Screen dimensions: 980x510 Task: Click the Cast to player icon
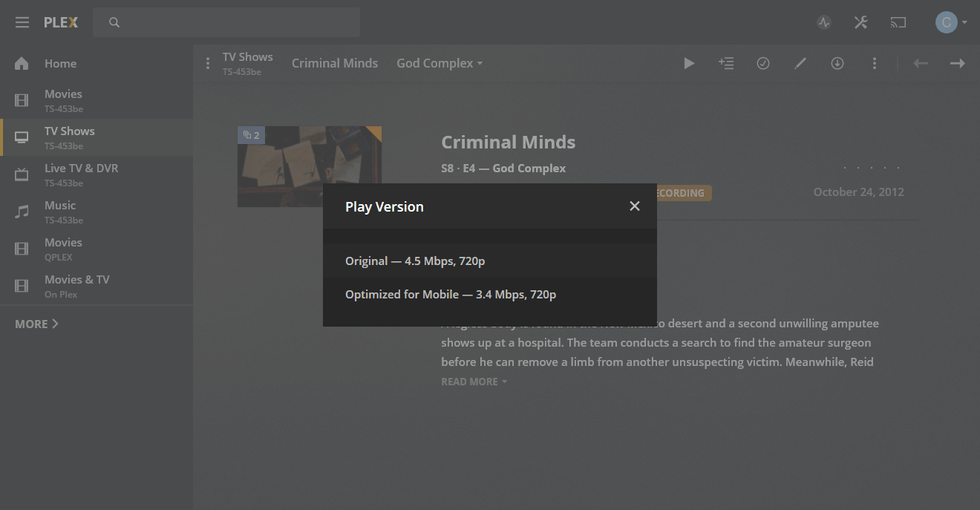(x=898, y=22)
